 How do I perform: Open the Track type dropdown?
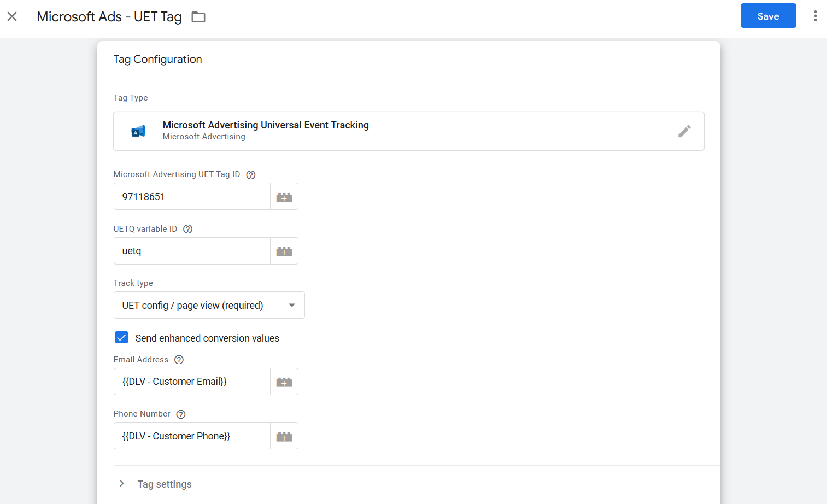click(x=209, y=305)
